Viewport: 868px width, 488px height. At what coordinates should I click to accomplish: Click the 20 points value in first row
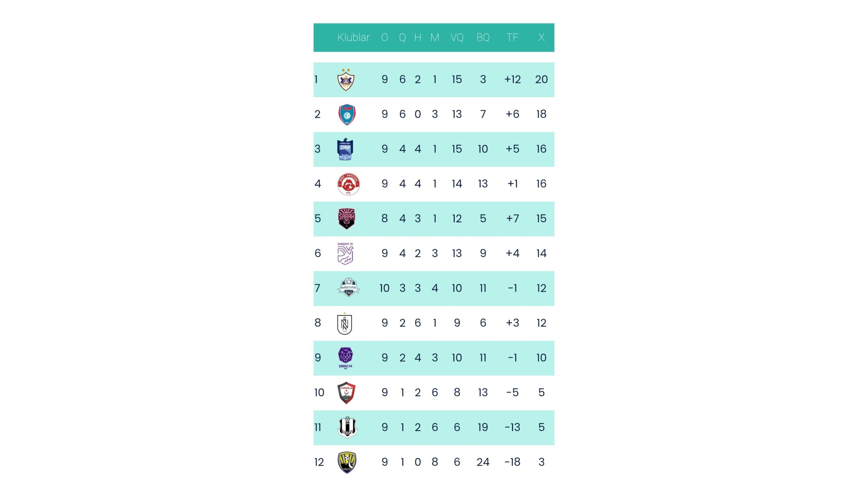click(x=541, y=80)
